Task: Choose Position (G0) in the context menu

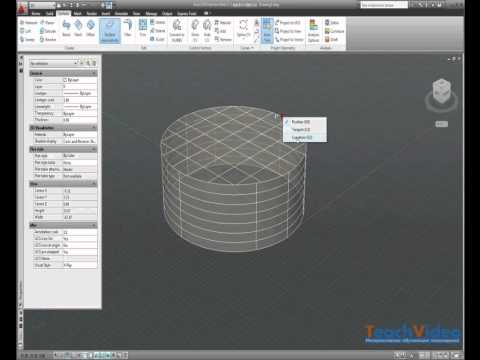Action: tap(305, 122)
